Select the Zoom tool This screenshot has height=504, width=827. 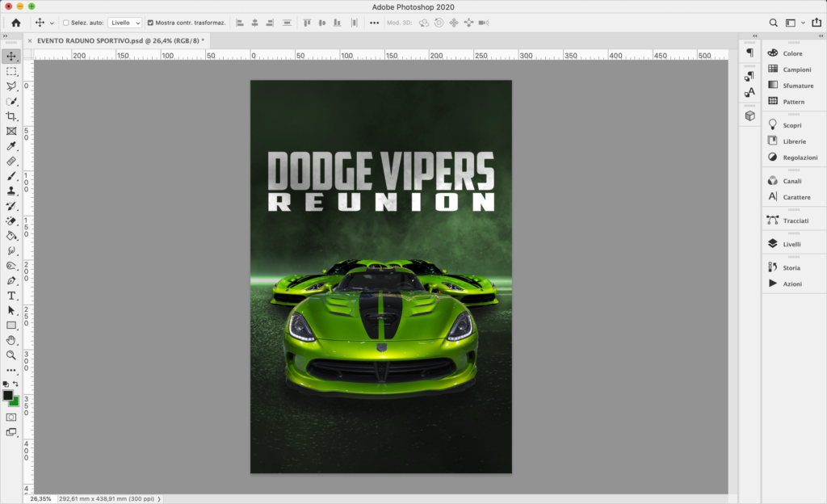11,355
